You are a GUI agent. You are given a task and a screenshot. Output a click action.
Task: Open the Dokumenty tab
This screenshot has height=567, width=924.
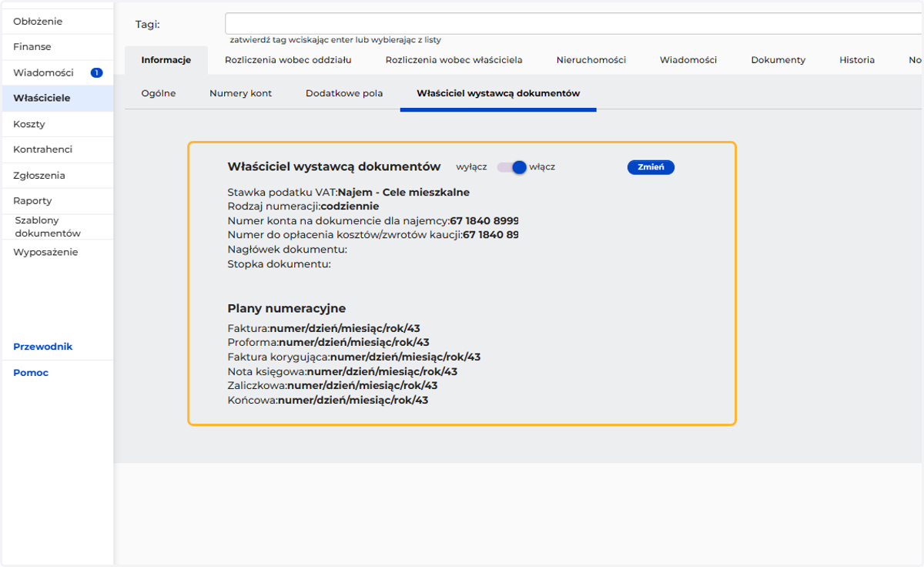point(778,60)
